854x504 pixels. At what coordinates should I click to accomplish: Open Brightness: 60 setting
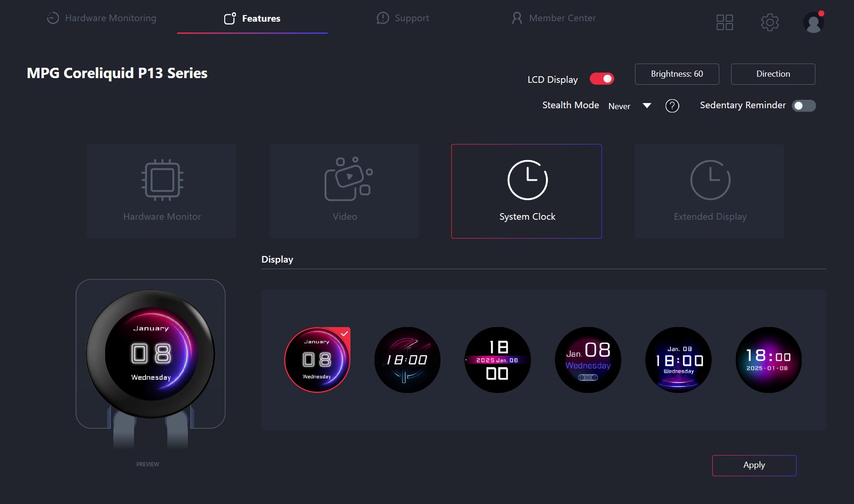point(677,74)
